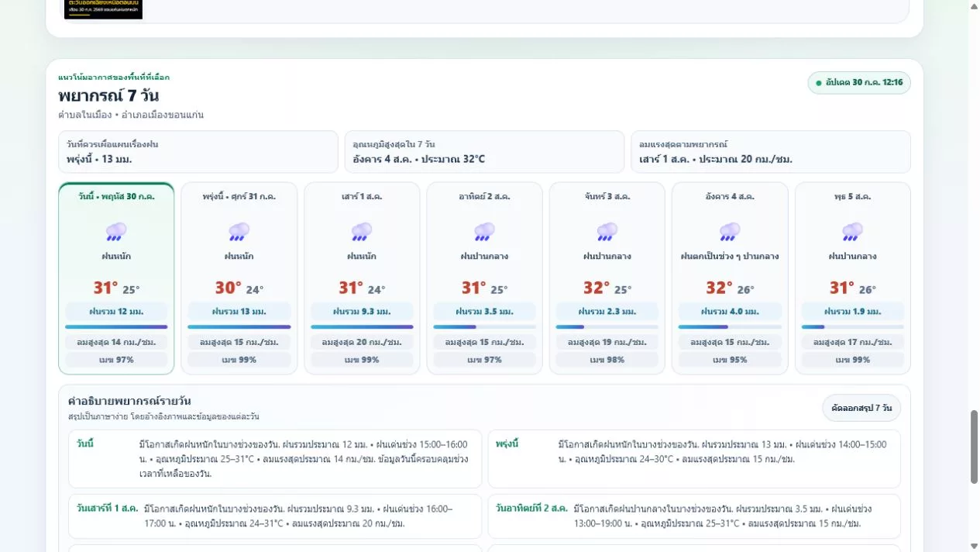Click the rain icon on อังคาร 4 ส.ค. card

(x=730, y=231)
